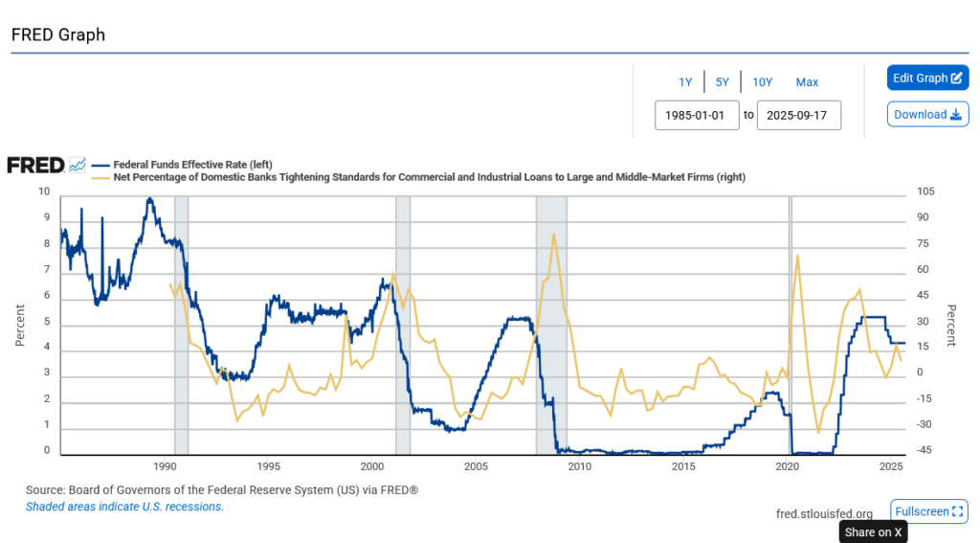Click the end date field 2025-09-17
The width and height of the screenshot is (980, 543).
[799, 116]
